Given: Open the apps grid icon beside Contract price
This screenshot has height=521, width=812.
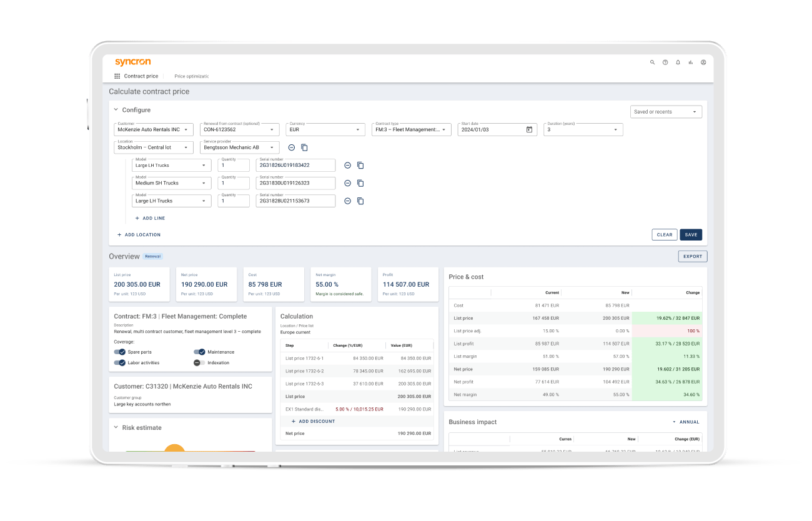Looking at the screenshot, I should click(x=117, y=76).
